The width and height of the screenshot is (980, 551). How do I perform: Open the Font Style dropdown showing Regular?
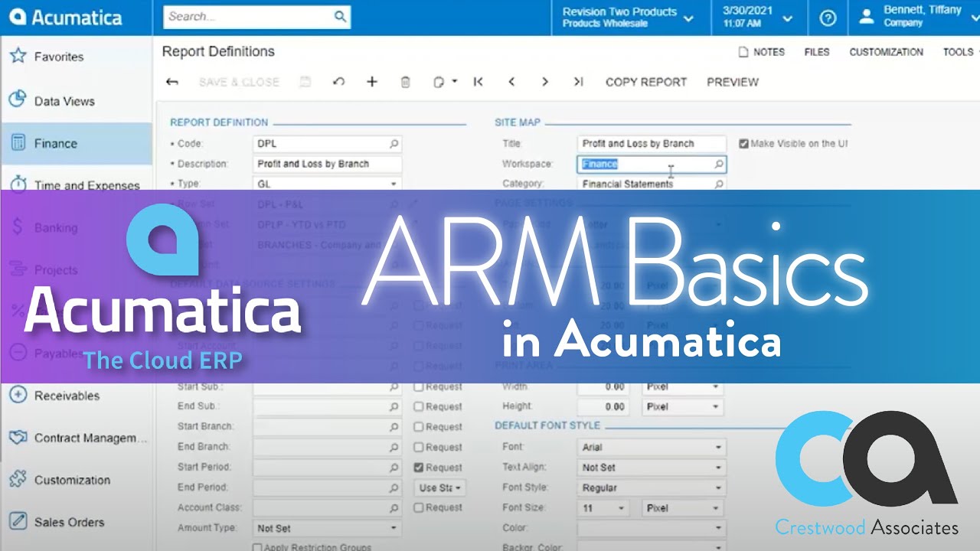pyautogui.click(x=652, y=487)
